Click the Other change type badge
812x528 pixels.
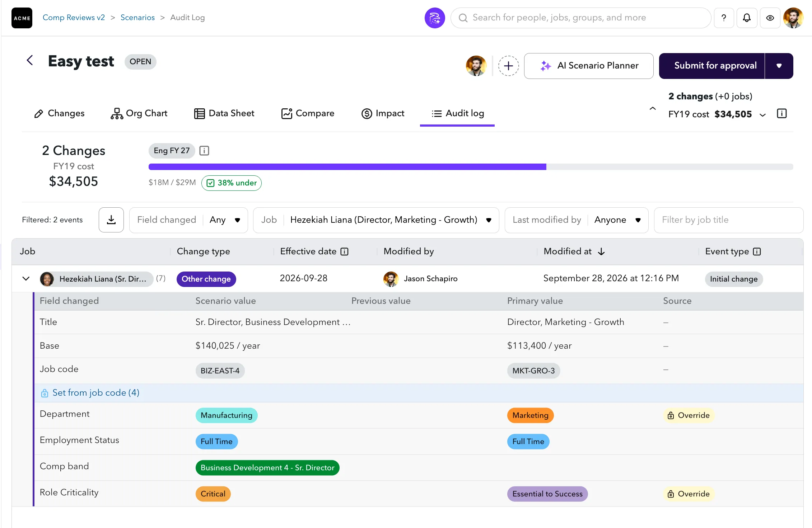tap(206, 279)
